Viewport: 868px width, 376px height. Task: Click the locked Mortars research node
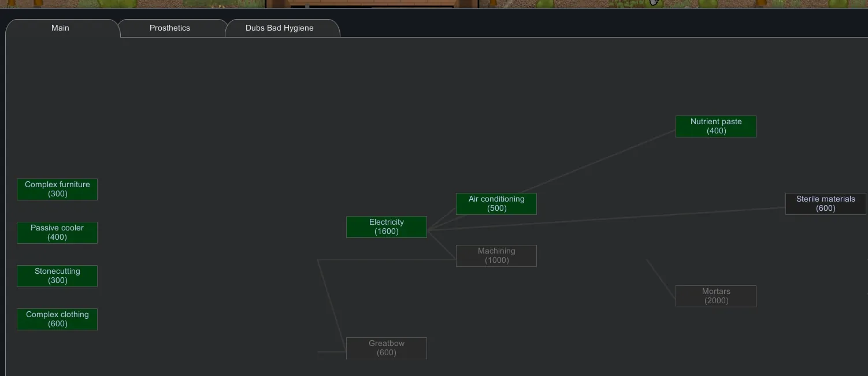(x=715, y=296)
